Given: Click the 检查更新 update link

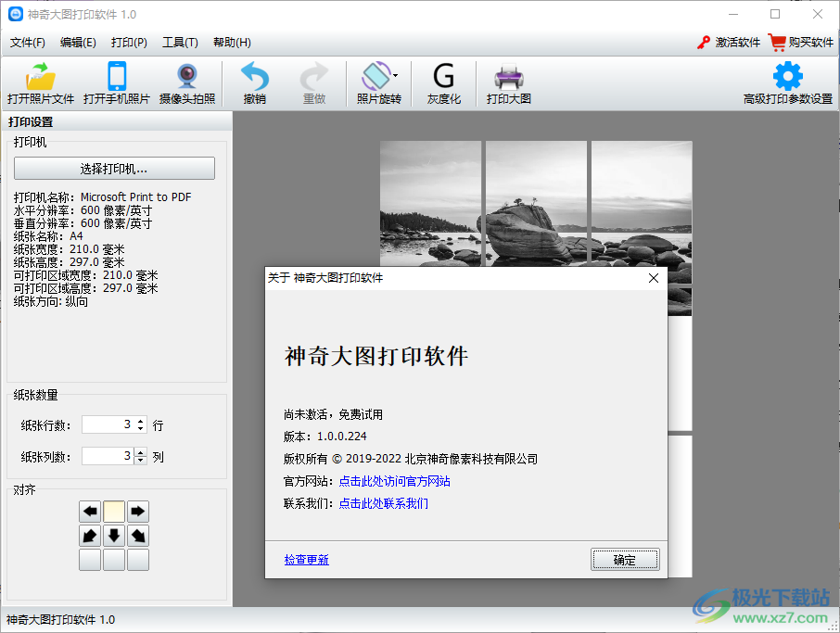Looking at the screenshot, I should pyautogui.click(x=306, y=560).
